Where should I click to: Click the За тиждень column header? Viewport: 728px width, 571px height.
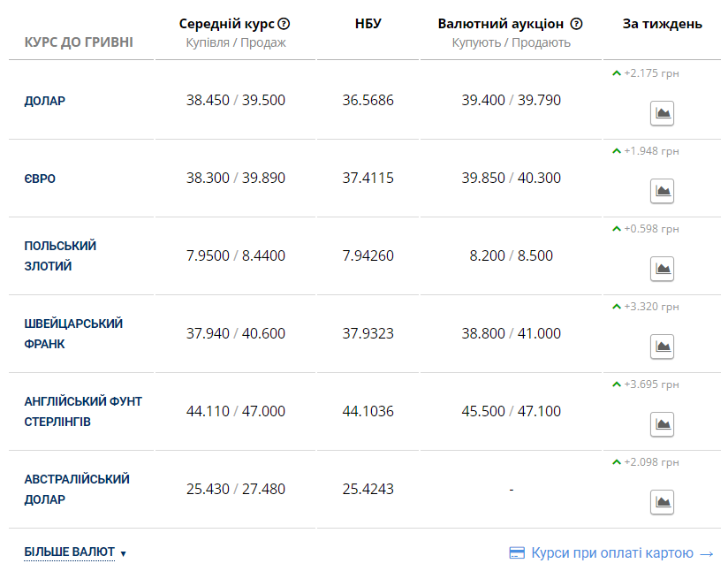pos(662,24)
